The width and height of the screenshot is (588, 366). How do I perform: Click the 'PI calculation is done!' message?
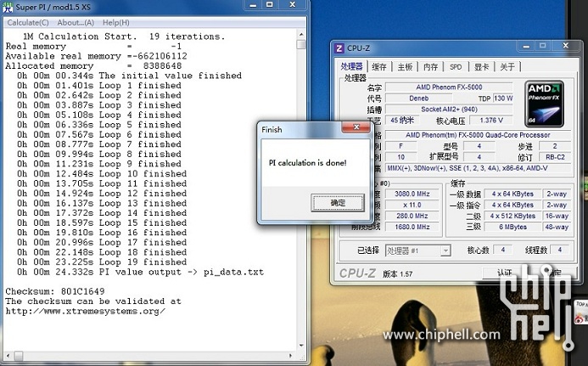(307, 163)
